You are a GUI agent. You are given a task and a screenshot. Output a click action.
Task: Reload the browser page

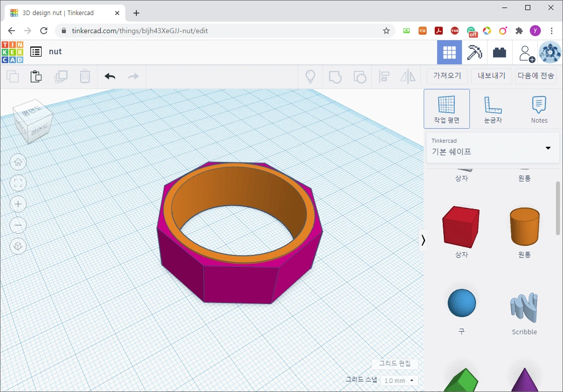(44, 31)
